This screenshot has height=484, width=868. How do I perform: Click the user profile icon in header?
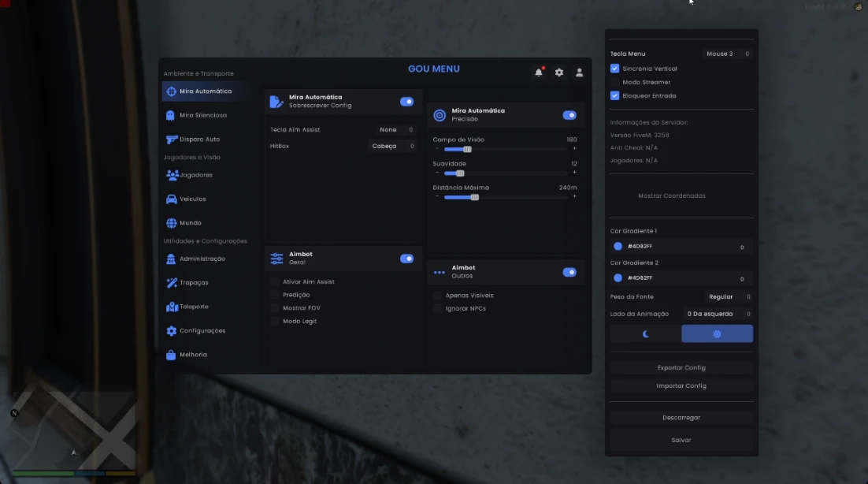coord(579,73)
